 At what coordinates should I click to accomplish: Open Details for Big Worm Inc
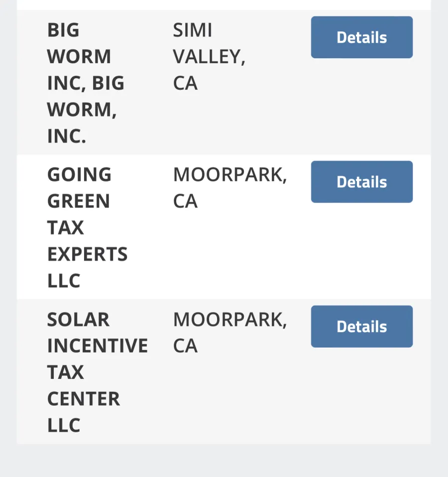click(361, 37)
